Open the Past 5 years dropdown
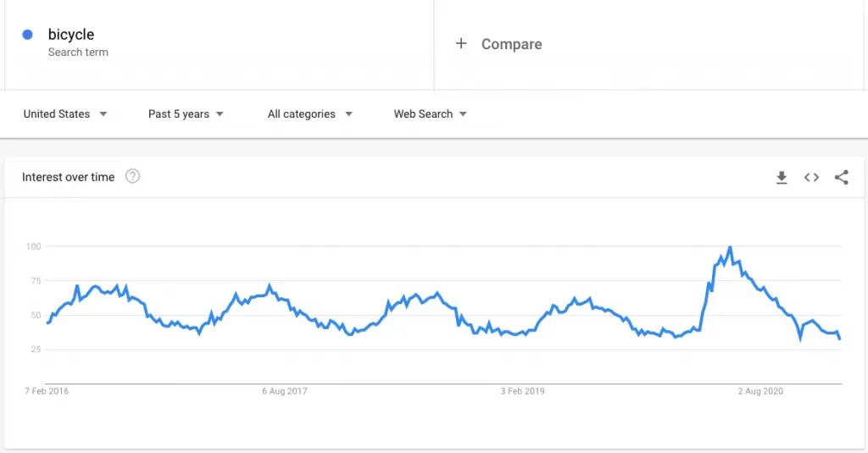The height and width of the screenshot is (453, 868). point(186,114)
